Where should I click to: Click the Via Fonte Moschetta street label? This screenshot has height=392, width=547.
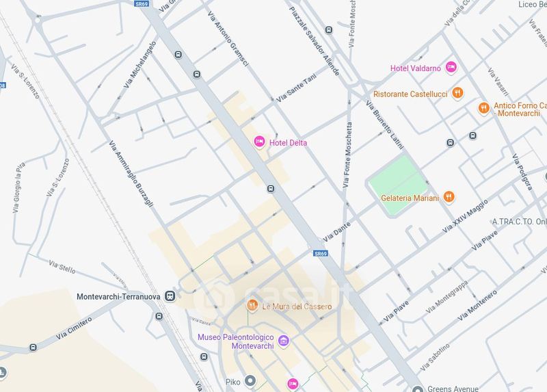tap(347, 155)
